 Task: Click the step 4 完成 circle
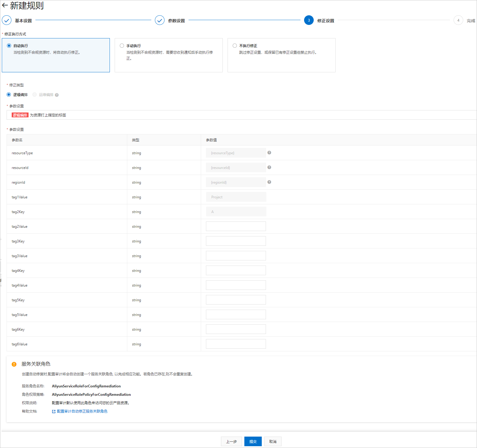point(458,20)
